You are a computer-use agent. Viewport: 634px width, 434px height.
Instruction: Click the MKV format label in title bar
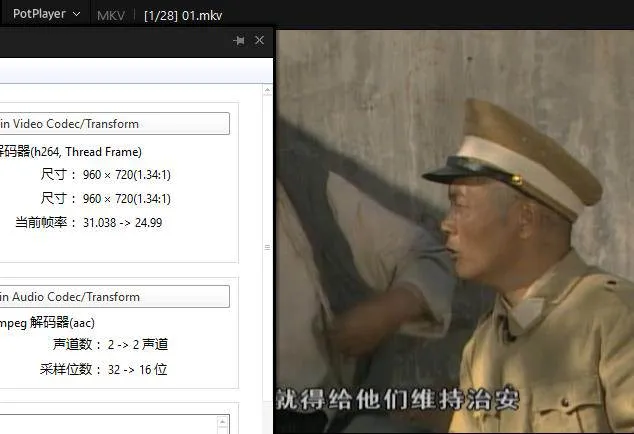click(x=110, y=16)
